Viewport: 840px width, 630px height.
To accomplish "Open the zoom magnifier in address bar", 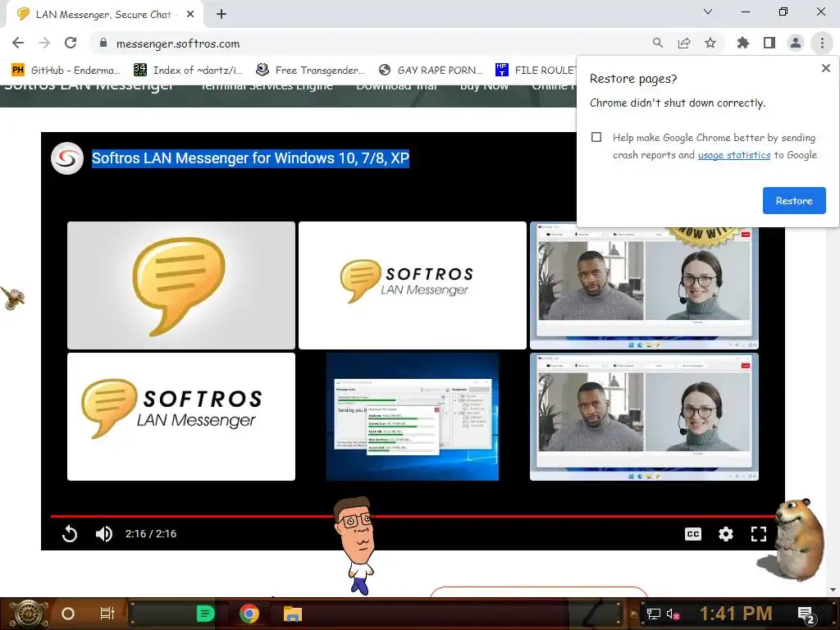I will 658,43.
